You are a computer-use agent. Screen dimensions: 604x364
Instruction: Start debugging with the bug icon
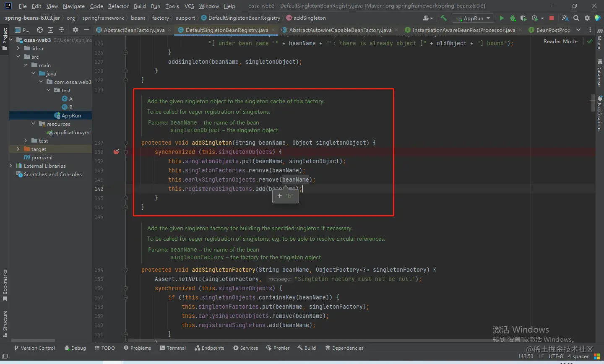point(513,18)
